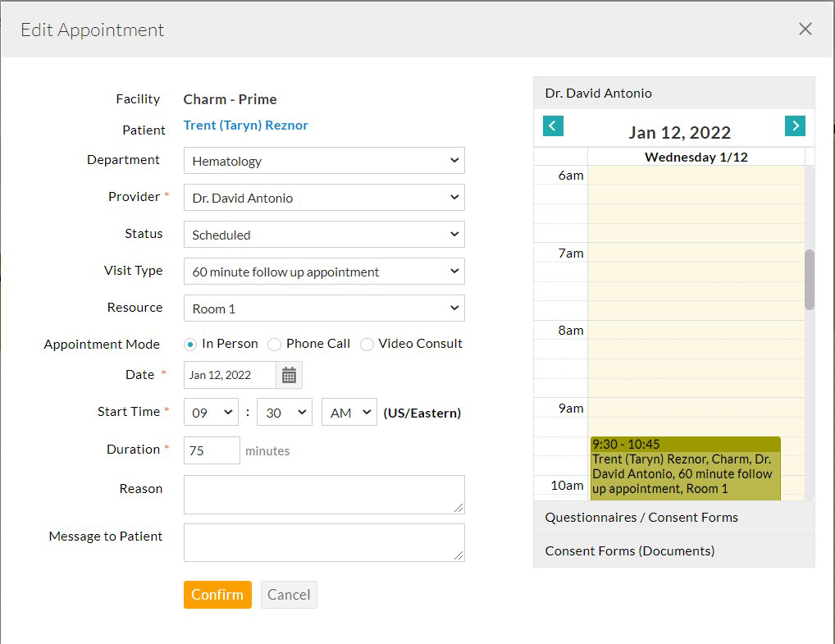Select Phone Call appointment mode
Viewport: 835px width, 644px height.
pos(275,345)
